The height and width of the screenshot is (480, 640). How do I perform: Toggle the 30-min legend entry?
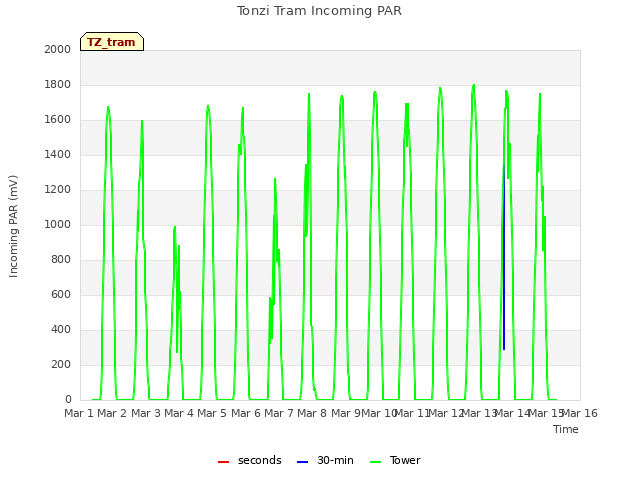(325, 460)
